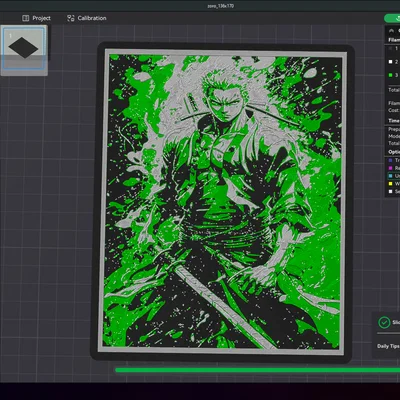
Task: Click the green print button at top right
Action: (x=393, y=18)
